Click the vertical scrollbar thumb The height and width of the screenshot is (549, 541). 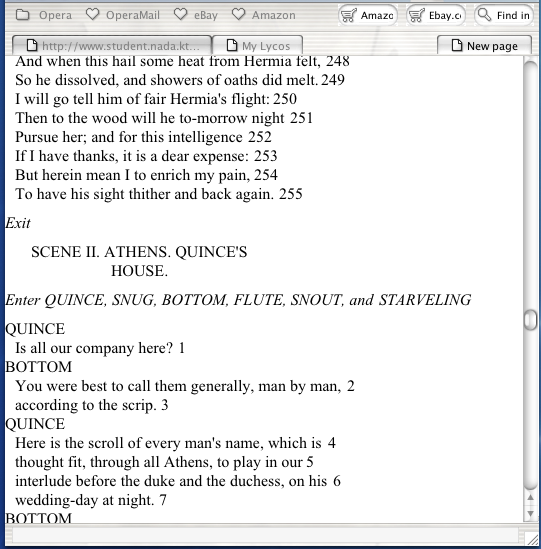(x=530, y=319)
